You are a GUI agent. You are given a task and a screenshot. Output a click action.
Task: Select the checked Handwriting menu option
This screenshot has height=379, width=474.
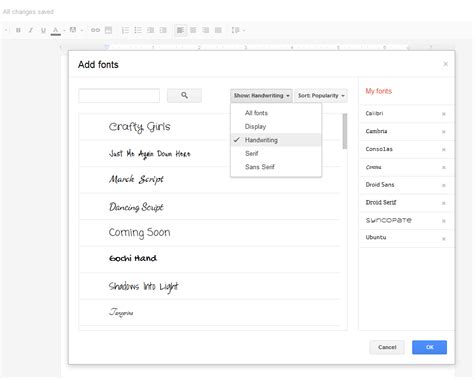(276, 140)
